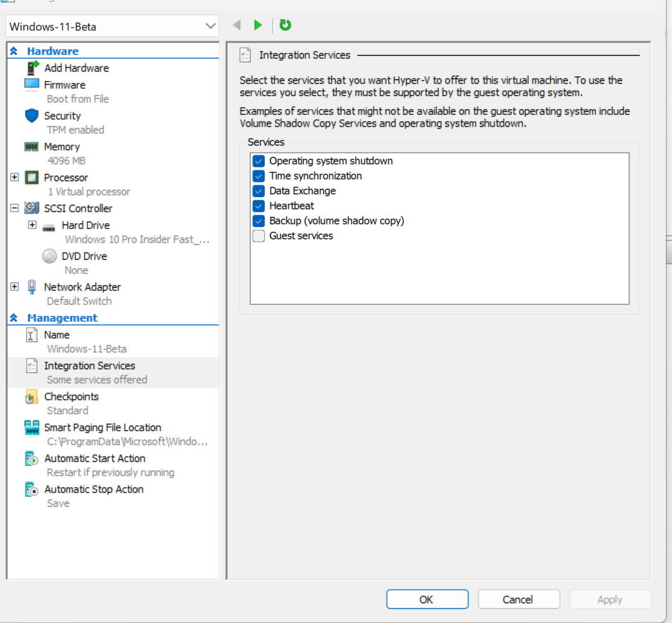Image resolution: width=672 pixels, height=623 pixels.
Task: Collapse the Hardware section
Action: point(14,51)
